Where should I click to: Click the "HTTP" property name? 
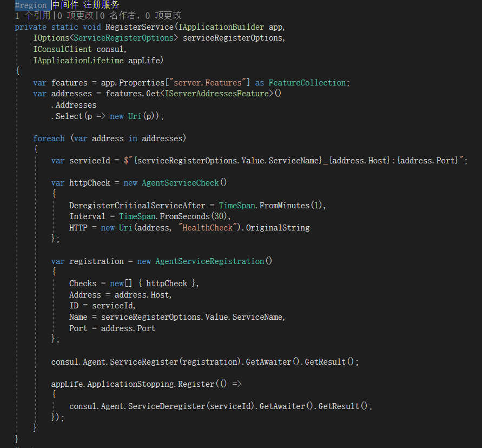pyautogui.click(x=78, y=228)
